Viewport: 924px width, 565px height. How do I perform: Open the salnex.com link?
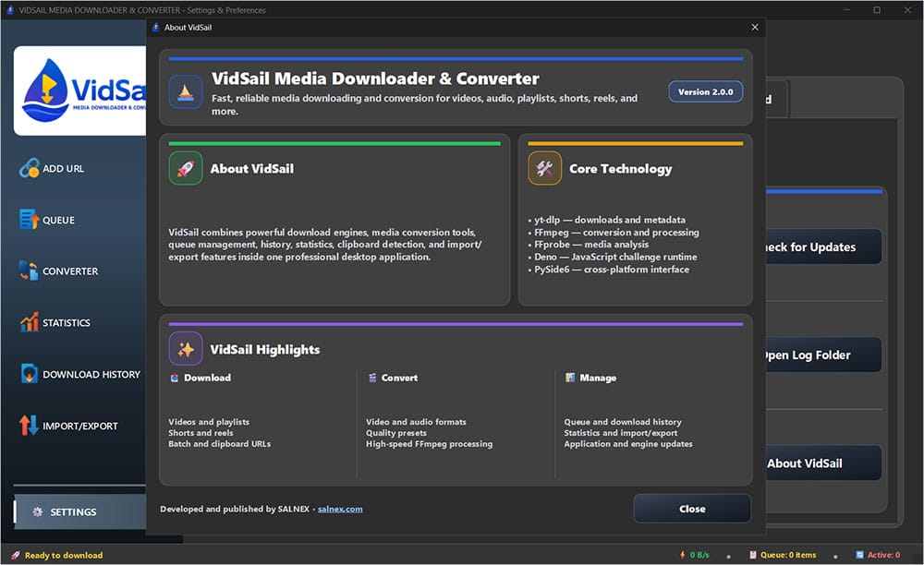point(340,509)
